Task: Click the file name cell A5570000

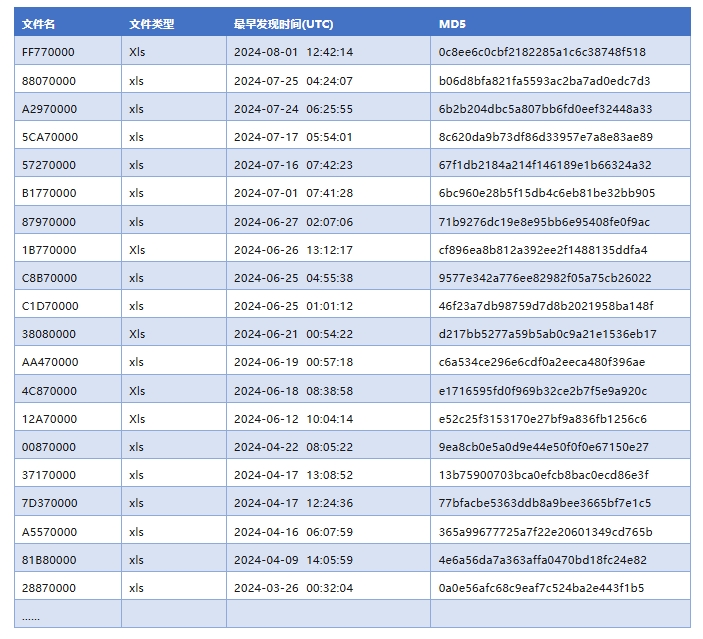Action: point(49,532)
